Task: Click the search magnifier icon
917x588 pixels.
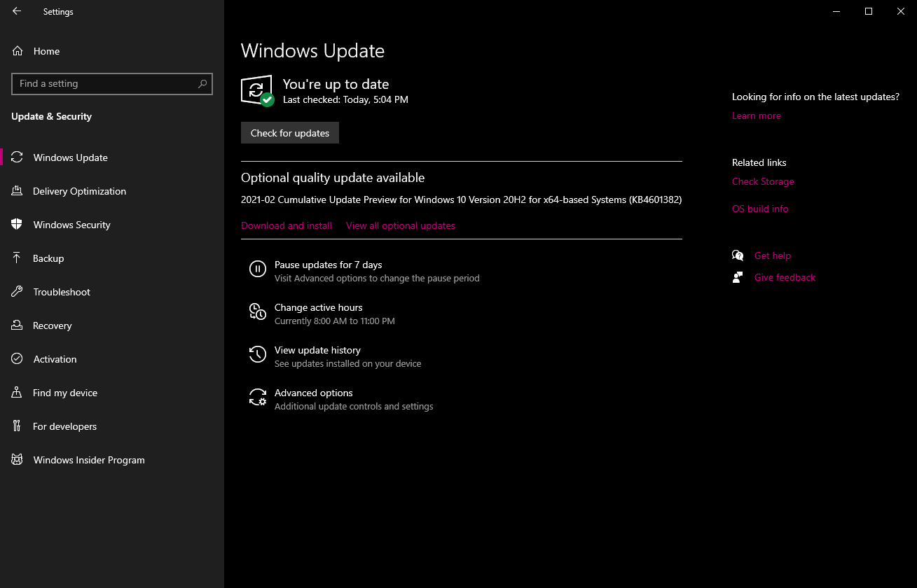Action: coord(202,84)
